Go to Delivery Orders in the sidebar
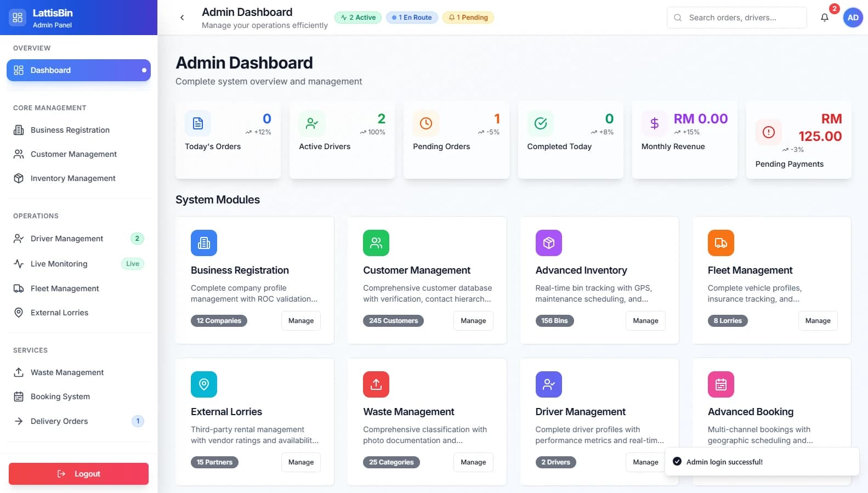The height and width of the screenshot is (493, 868). coord(59,421)
